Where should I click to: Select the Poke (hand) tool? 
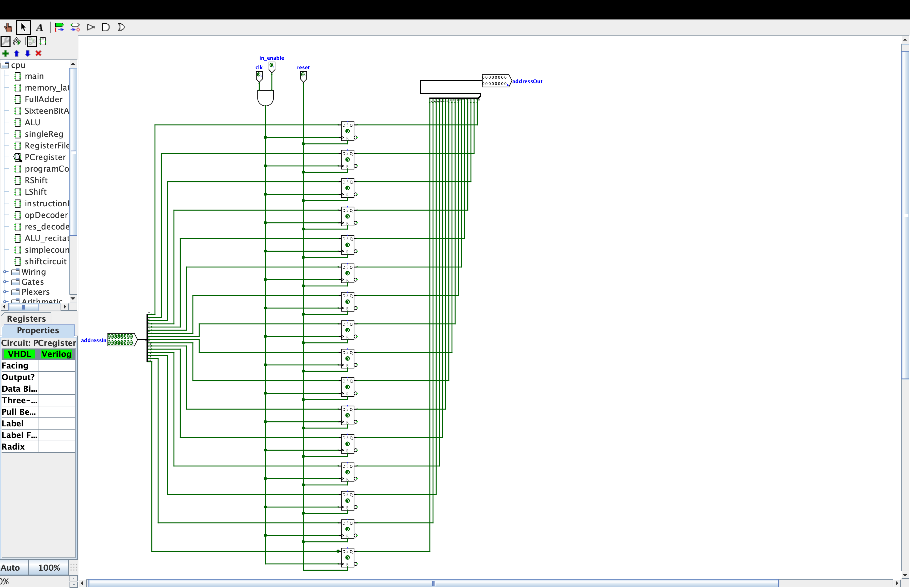[8, 27]
